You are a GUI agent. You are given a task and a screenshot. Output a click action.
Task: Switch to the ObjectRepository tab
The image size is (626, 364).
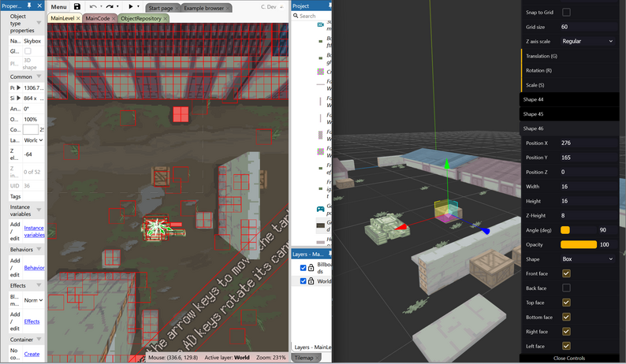[x=141, y=18]
